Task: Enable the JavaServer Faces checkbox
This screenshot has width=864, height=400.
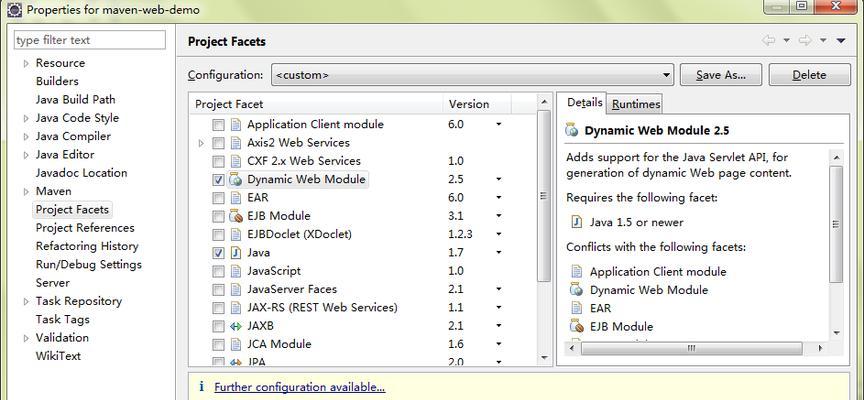Action: tap(218, 289)
